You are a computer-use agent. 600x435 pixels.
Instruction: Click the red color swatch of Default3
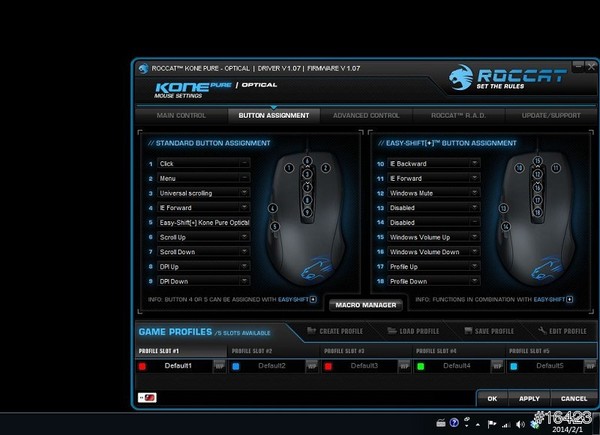click(x=328, y=366)
